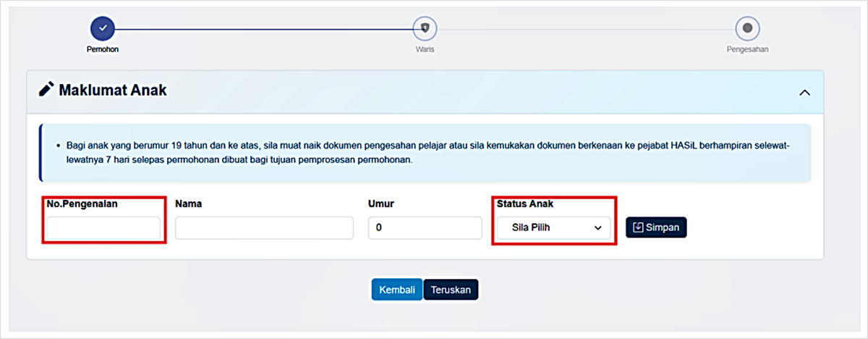Select the Pemohon step label

(103, 50)
